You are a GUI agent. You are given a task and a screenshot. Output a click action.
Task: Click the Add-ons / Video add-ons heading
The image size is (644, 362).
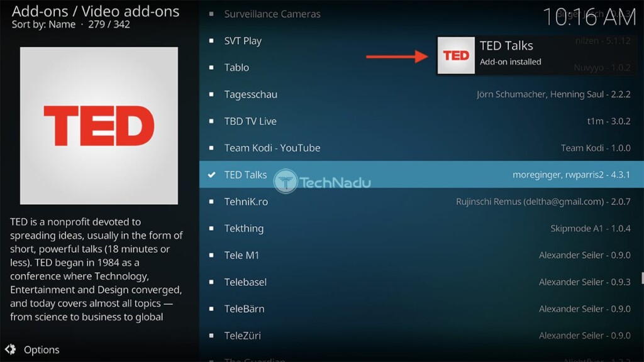coord(96,11)
